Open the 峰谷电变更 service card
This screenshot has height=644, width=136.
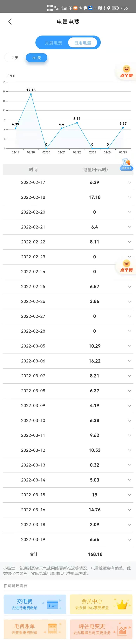point(101,629)
